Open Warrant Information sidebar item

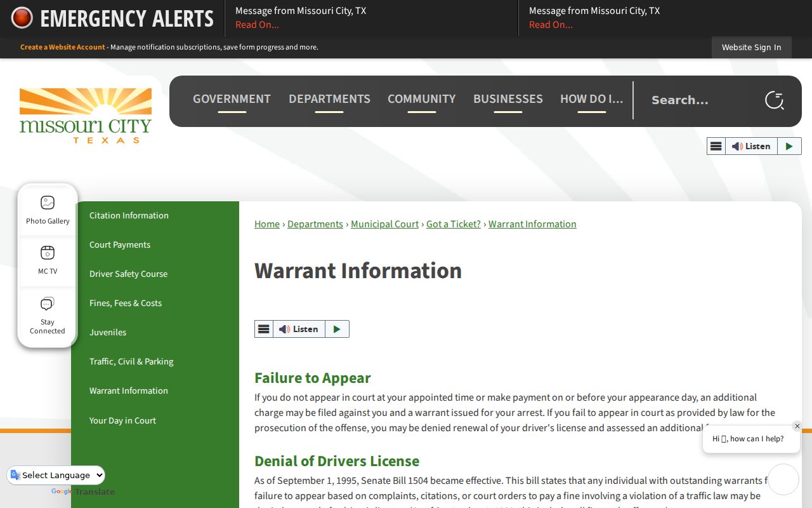point(155,391)
